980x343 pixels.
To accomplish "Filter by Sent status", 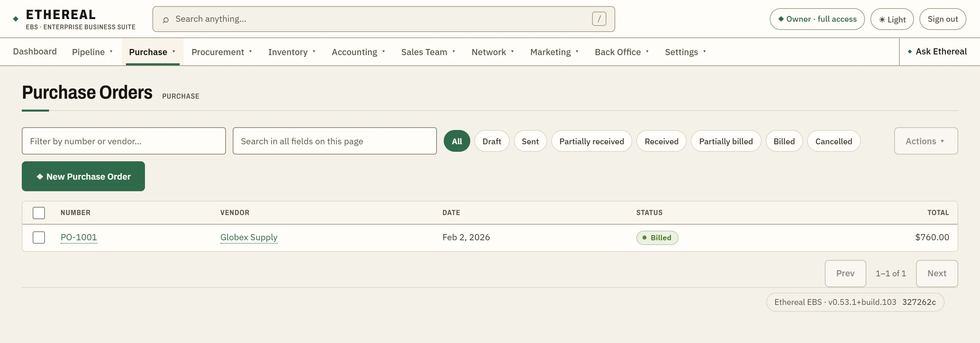I will coord(530,141).
